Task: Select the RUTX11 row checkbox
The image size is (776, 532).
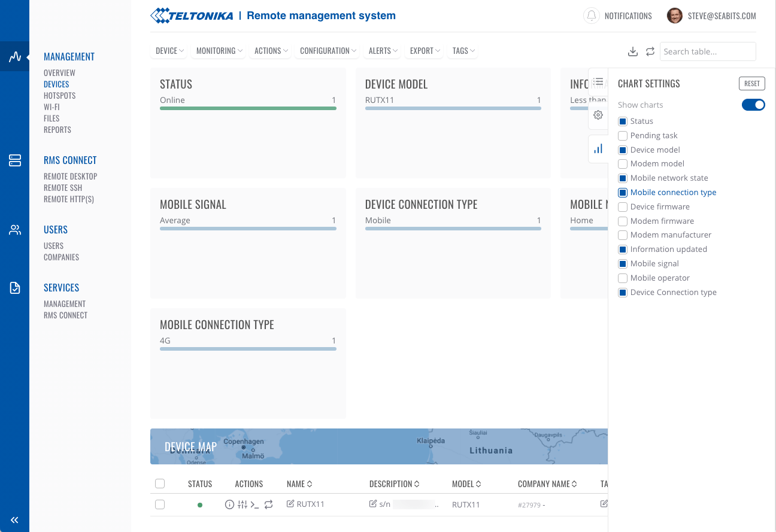Action: [160, 504]
